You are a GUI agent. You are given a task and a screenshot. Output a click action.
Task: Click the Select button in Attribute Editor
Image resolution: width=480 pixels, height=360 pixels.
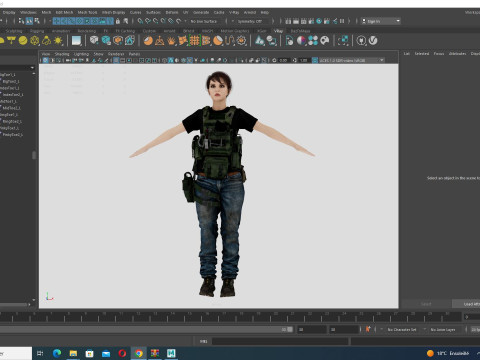pos(426,304)
